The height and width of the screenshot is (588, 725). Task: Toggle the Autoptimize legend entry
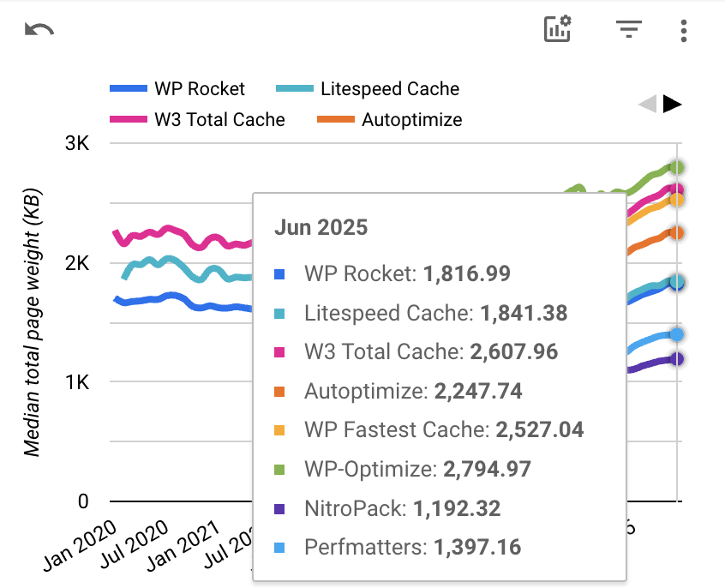(x=412, y=120)
